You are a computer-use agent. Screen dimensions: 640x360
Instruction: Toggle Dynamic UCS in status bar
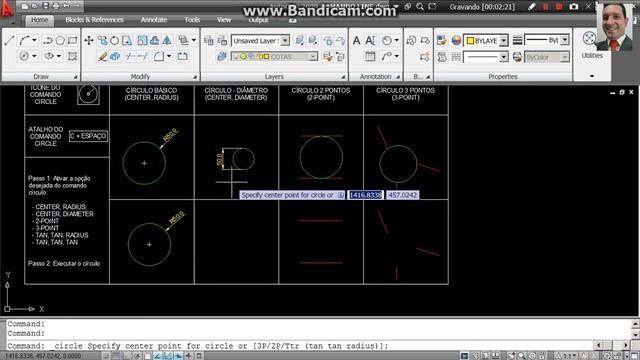tap(168, 356)
